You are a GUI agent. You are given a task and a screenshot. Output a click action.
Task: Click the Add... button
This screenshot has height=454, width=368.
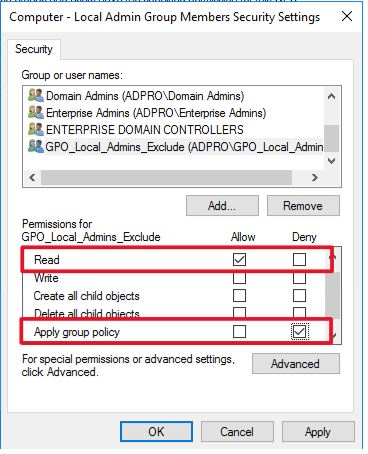(x=222, y=206)
